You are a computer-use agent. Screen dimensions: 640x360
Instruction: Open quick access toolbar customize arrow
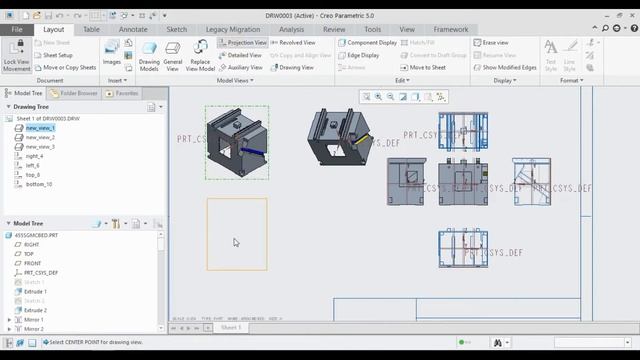click(x=164, y=16)
